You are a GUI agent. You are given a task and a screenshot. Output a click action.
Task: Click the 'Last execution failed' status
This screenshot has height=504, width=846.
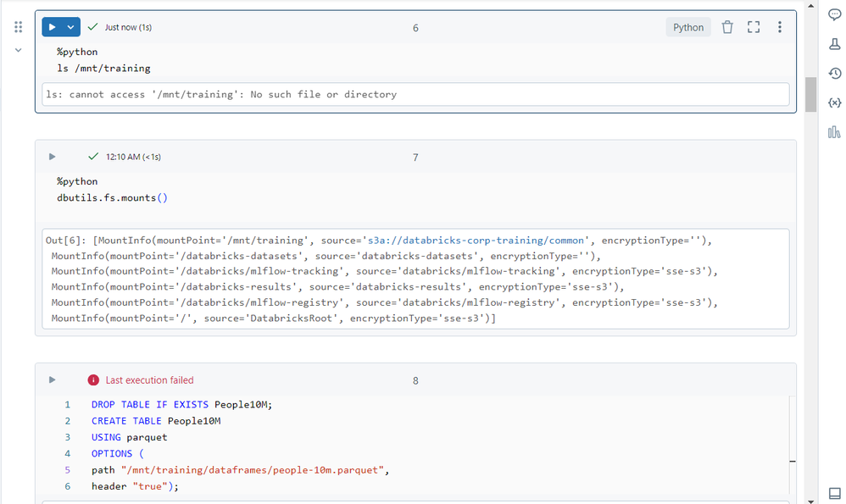149,380
